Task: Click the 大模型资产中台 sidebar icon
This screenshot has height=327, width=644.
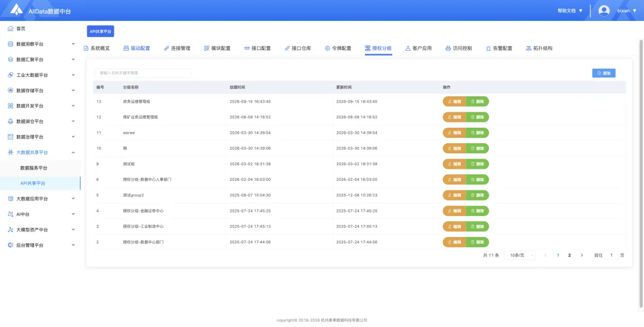Action: coord(11,230)
